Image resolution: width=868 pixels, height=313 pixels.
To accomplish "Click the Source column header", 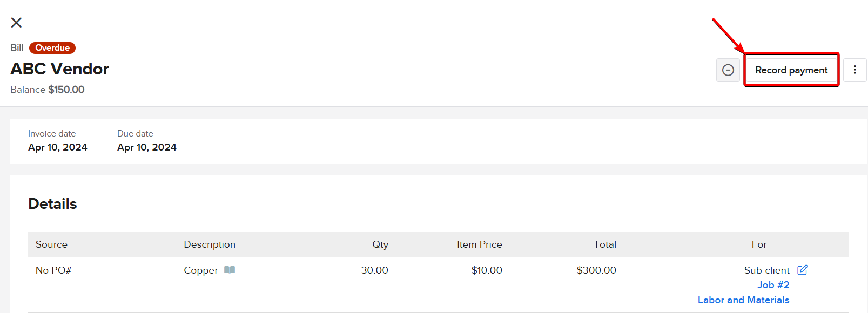I will (x=51, y=244).
